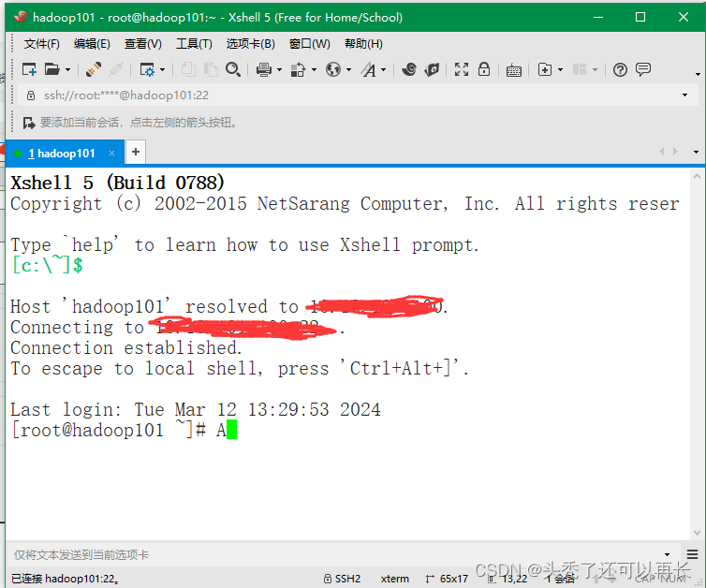
Task: Click terminal scrollbar down arrow
Action: click(697, 533)
